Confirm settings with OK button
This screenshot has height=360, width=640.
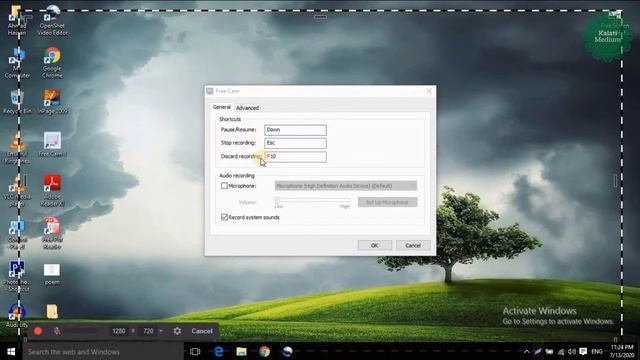pos(375,245)
